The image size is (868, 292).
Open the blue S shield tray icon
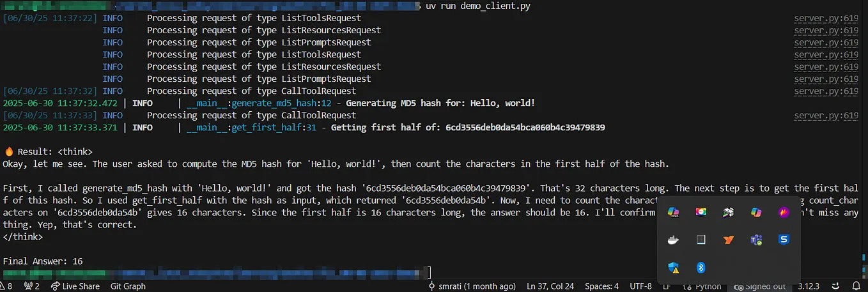pyautogui.click(x=784, y=240)
